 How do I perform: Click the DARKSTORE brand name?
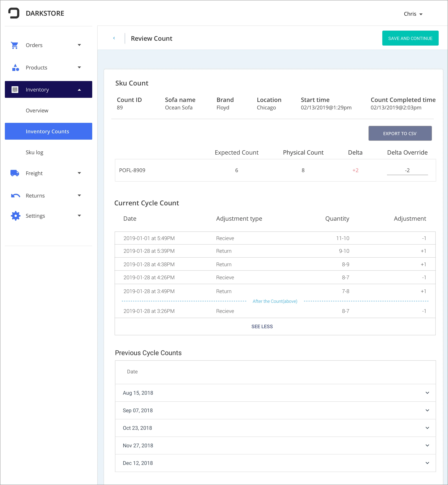[45, 13]
